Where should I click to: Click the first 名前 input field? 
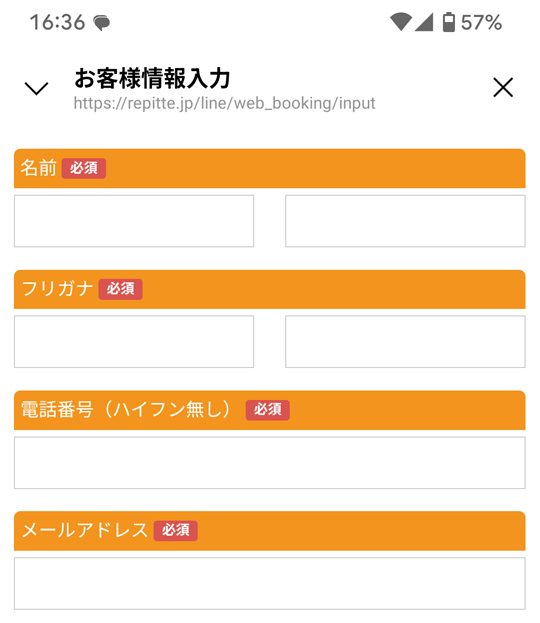pos(134,221)
